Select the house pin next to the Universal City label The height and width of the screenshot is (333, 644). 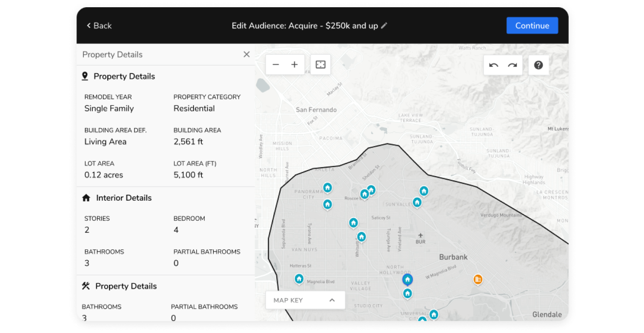434,314
